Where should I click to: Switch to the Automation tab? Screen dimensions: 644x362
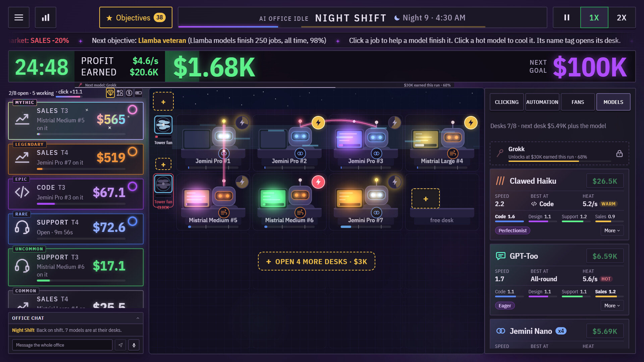(542, 102)
